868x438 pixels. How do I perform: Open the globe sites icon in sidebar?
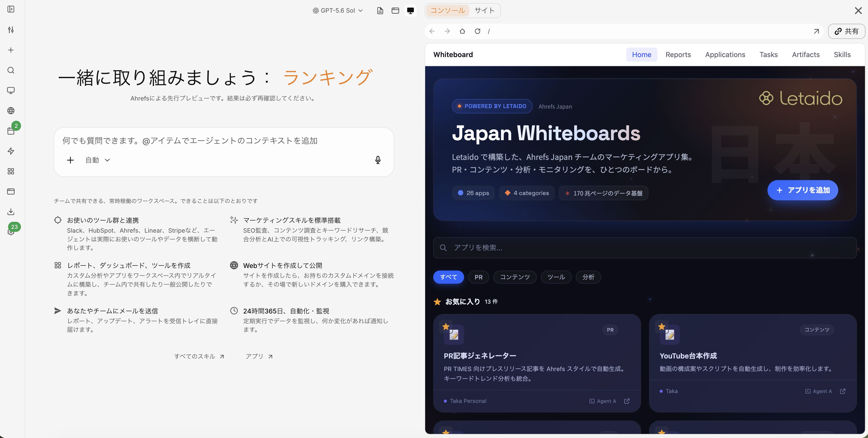coord(11,111)
